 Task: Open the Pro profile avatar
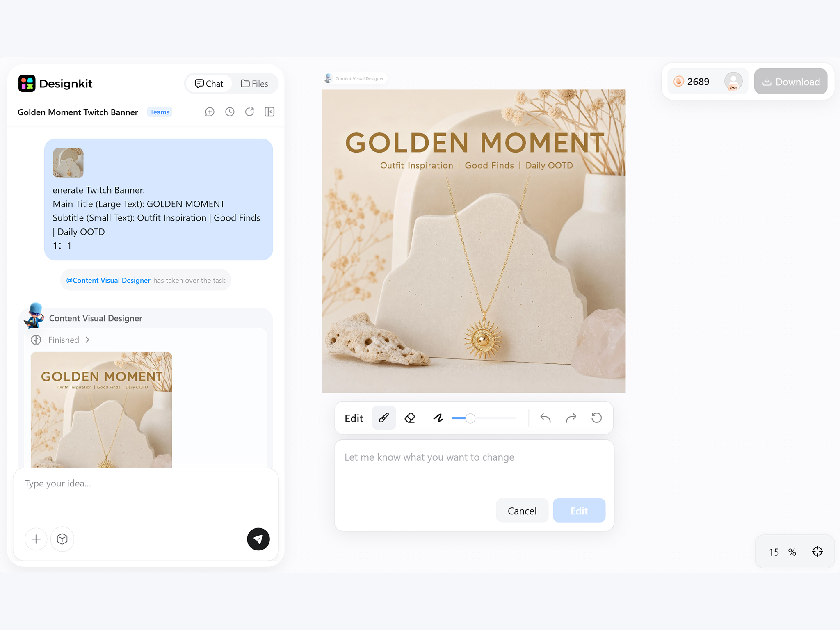pos(733,81)
